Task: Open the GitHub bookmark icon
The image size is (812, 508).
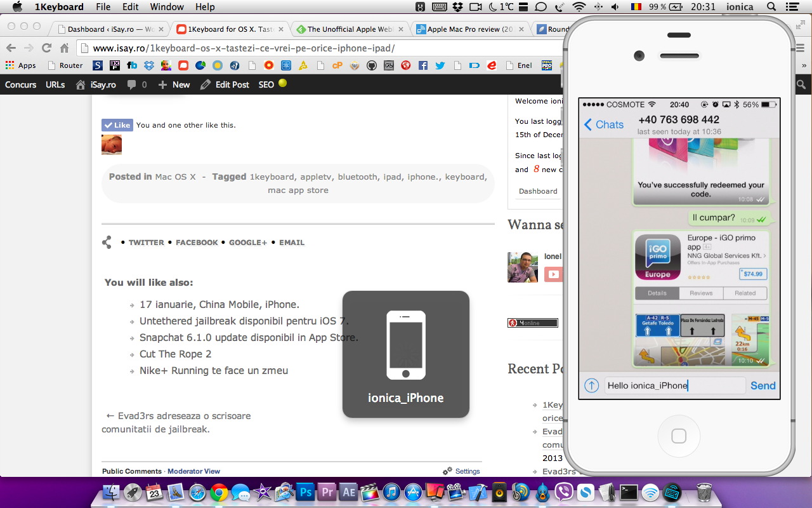Action: (x=372, y=65)
